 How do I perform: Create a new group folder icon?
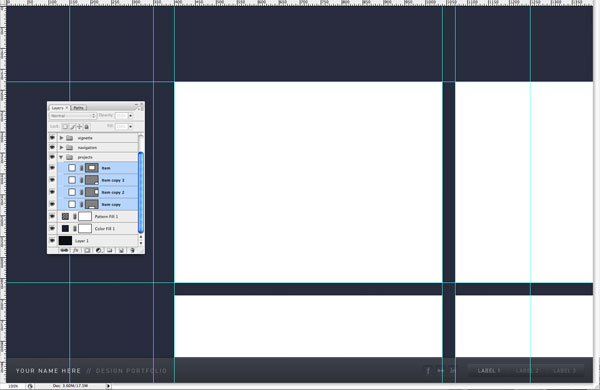[x=110, y=250]
